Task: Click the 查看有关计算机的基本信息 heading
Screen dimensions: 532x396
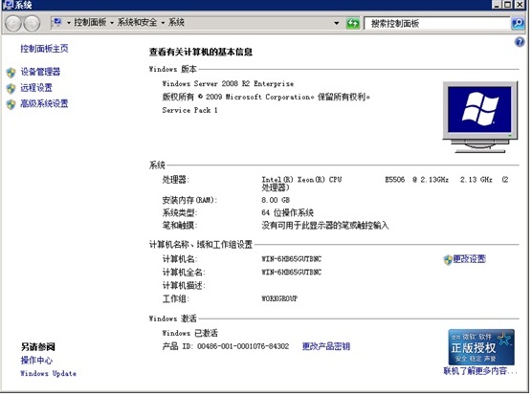Action: [201, 52]
